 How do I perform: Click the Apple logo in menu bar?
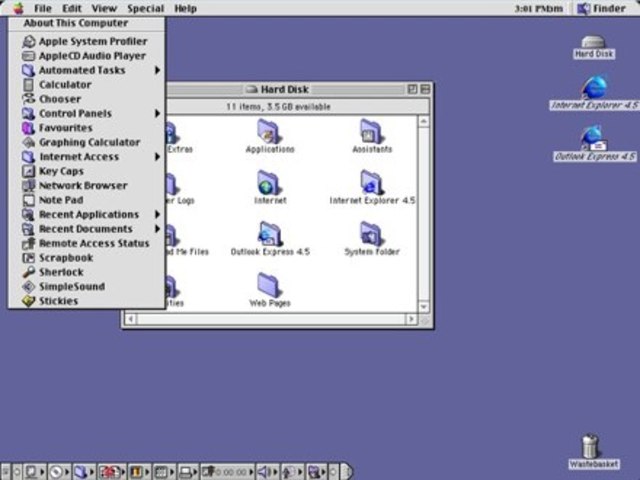(18, 8)
